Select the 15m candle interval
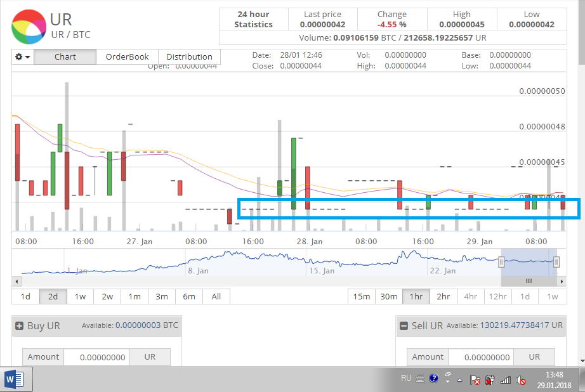585x392 pixels. click(x=361, y=296)
